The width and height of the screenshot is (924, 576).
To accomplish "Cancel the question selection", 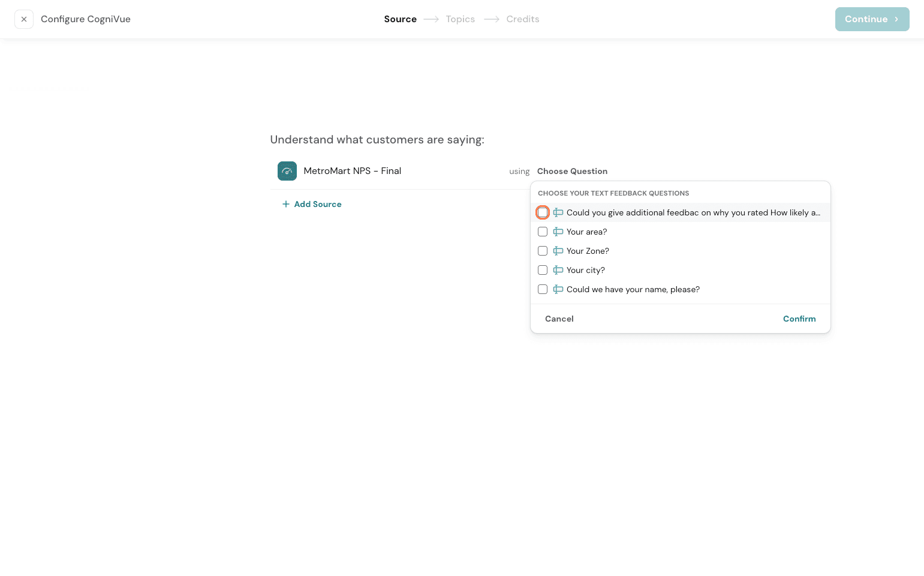I will [559, 319].
